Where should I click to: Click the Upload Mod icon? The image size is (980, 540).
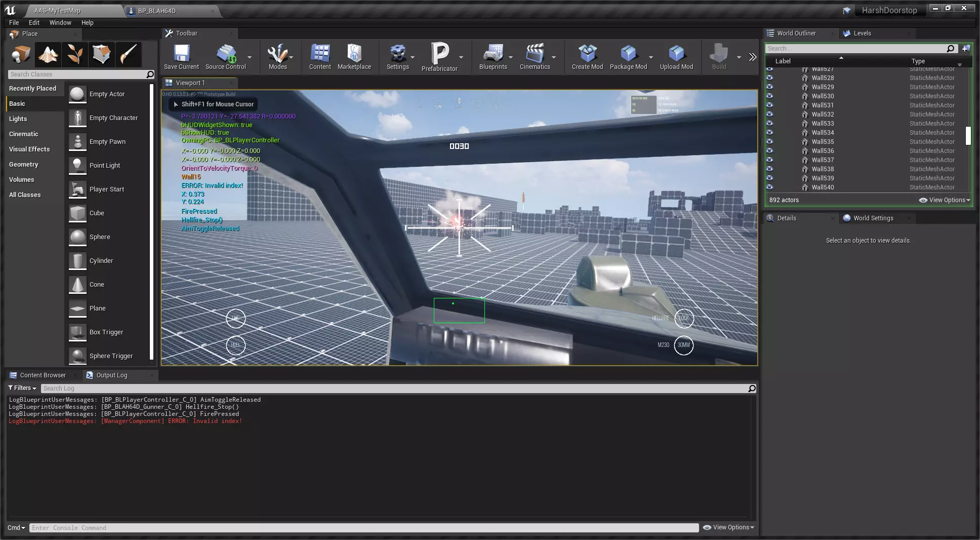pos(676,54)
